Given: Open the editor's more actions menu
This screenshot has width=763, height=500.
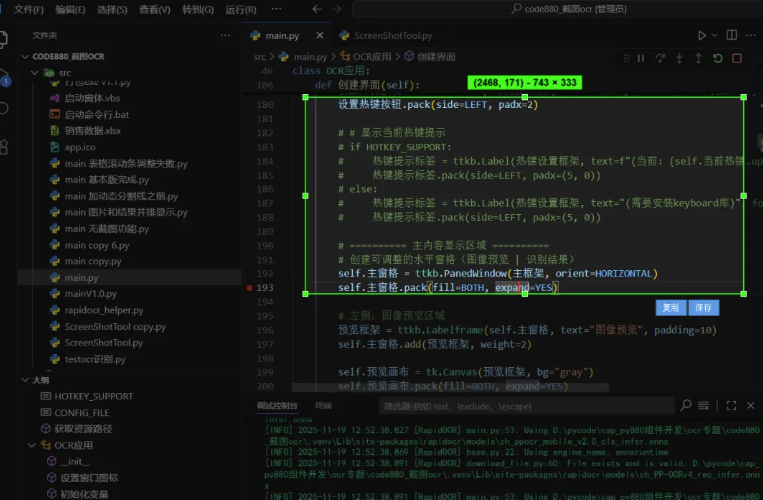Looking at the screenshot, I should [x=751, y=35].
